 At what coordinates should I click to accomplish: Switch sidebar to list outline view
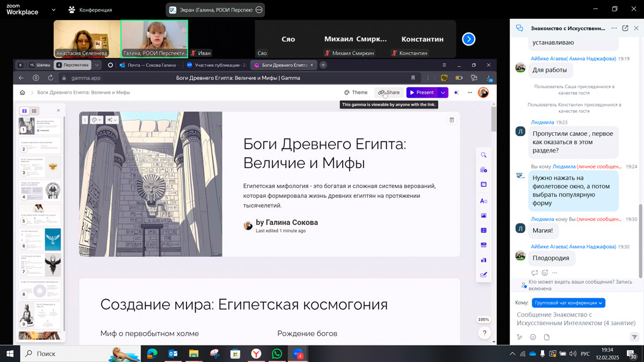34,111
